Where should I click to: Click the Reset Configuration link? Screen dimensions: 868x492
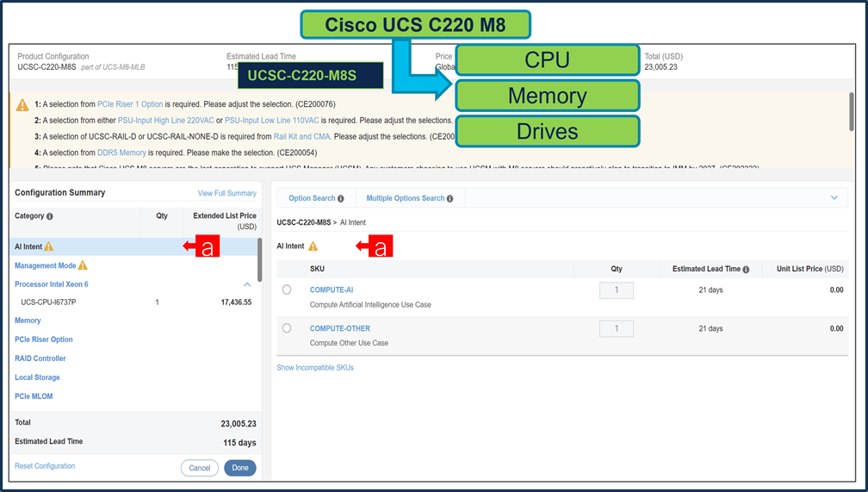(x=45, y=466)
